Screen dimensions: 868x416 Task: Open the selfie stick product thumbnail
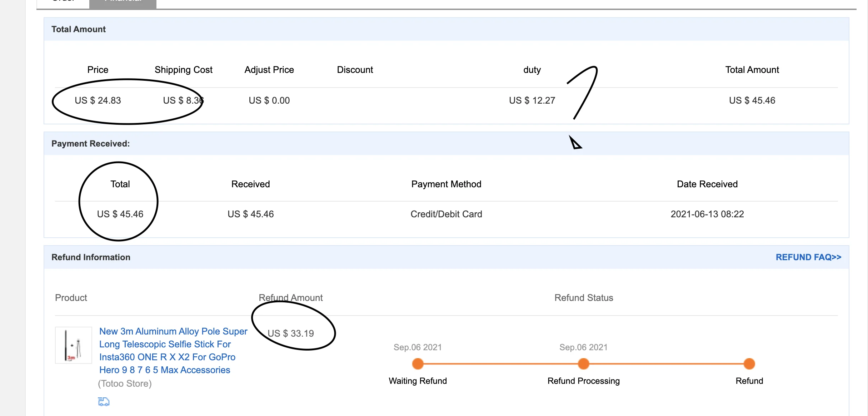[74, 345]
